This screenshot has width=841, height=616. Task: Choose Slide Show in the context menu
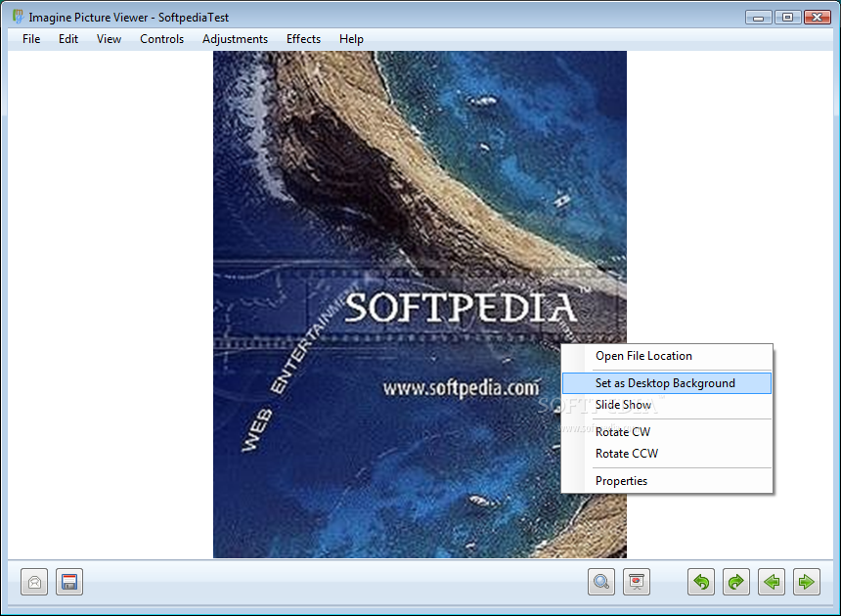pyautogui.click(x=667, y=405)
